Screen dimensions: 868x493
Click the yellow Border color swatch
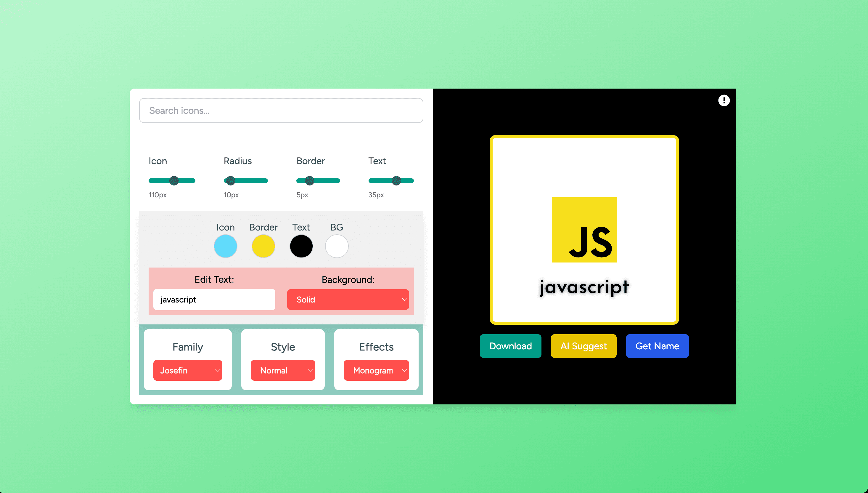pyautogui.click(x=263, y=245)
